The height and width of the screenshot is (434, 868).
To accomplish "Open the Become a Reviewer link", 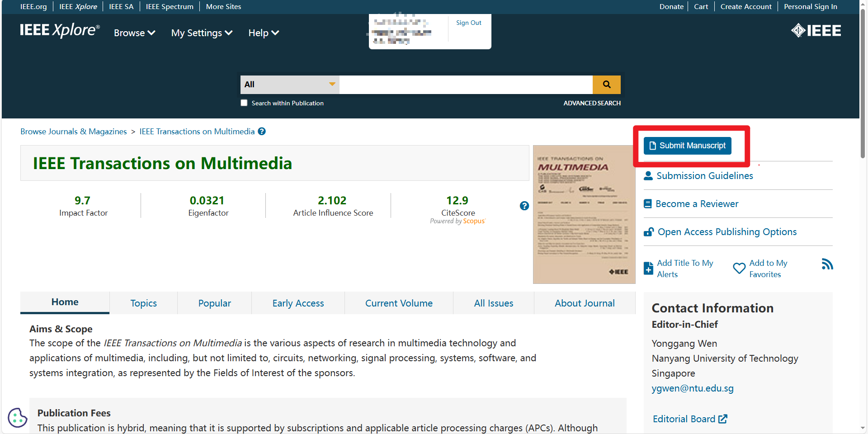I will (697, 204).
